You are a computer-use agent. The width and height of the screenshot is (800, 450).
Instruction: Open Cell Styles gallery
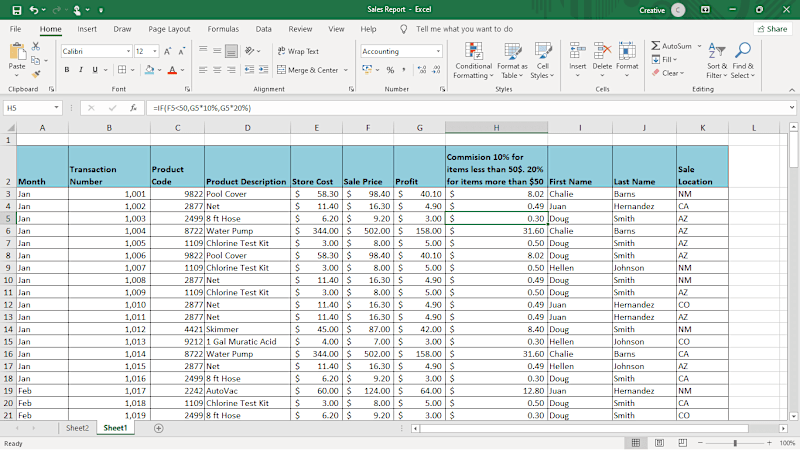[542, 61]
